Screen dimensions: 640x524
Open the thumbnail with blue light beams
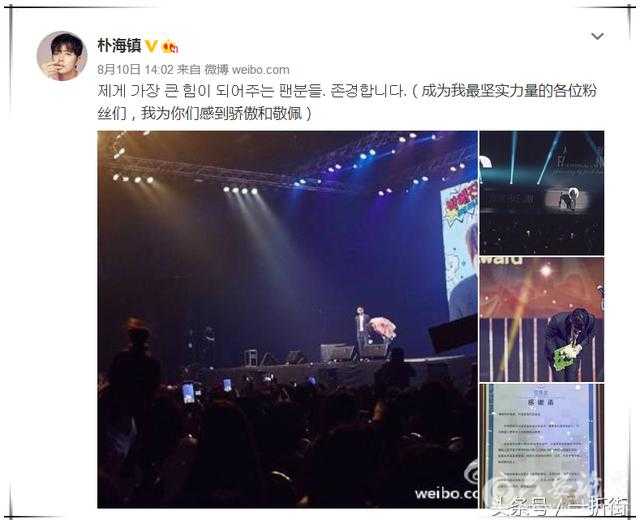click(542, 193)
